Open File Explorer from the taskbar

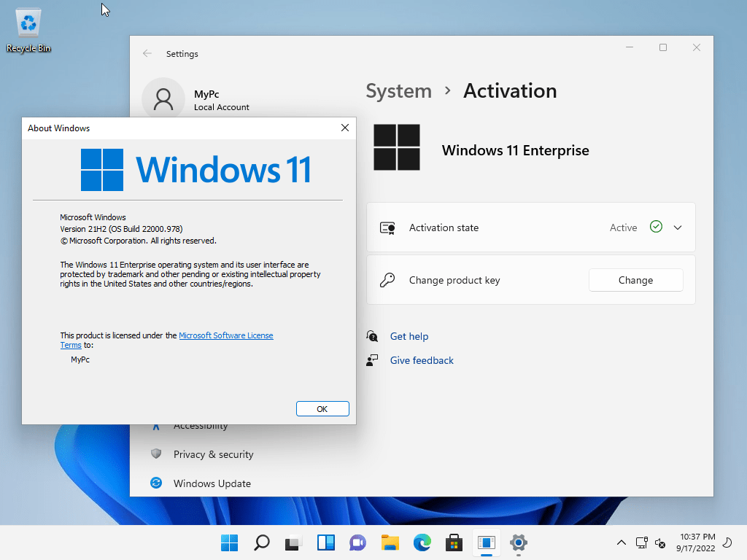[x=390, y=542]
